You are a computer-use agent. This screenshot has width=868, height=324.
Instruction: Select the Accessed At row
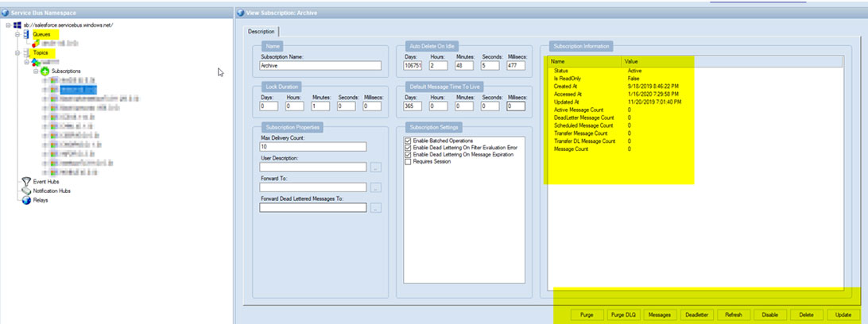[696, 94]
